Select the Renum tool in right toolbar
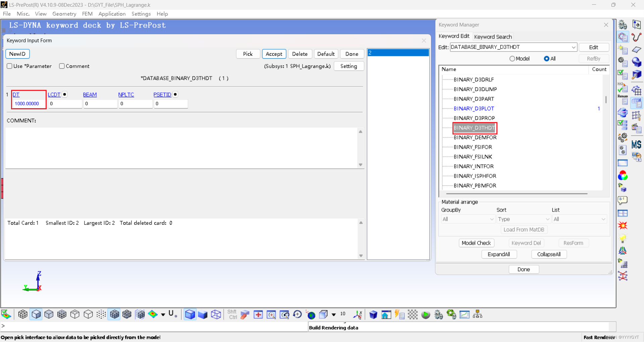Viewport: 644px width, 342px height. click(x=623, y=100)
